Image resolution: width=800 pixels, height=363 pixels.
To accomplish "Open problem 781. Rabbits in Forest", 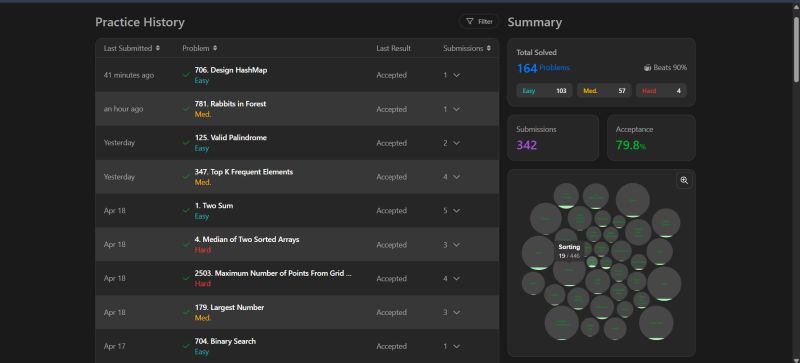I will tap(230, 104).
